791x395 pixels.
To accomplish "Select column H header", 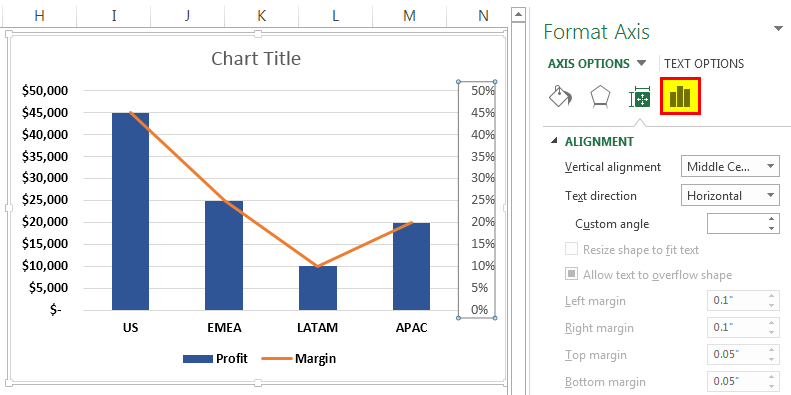I will pyautogui.click(x=39, y=16).
